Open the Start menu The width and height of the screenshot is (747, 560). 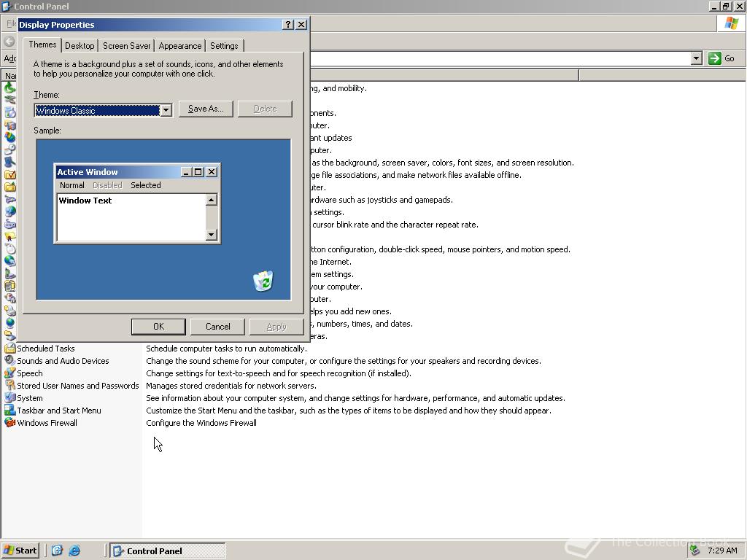click(x=20, y=551)
